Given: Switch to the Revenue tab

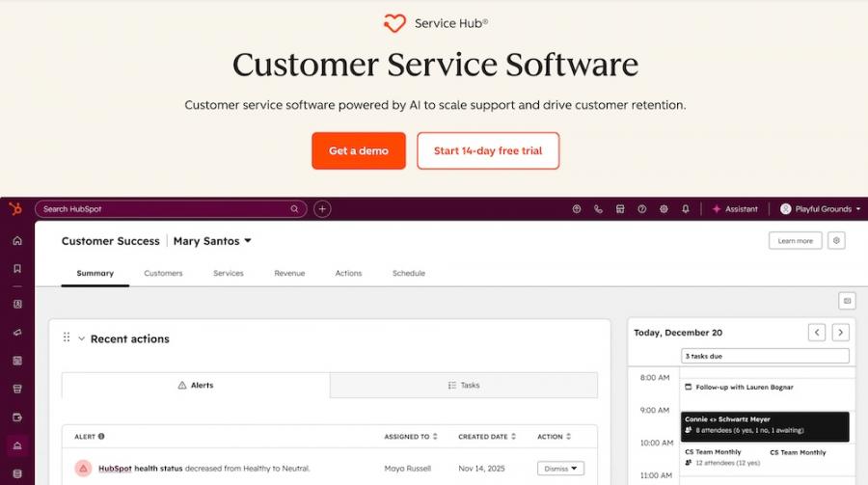Looking at the screenshot, I should (289, 273).
